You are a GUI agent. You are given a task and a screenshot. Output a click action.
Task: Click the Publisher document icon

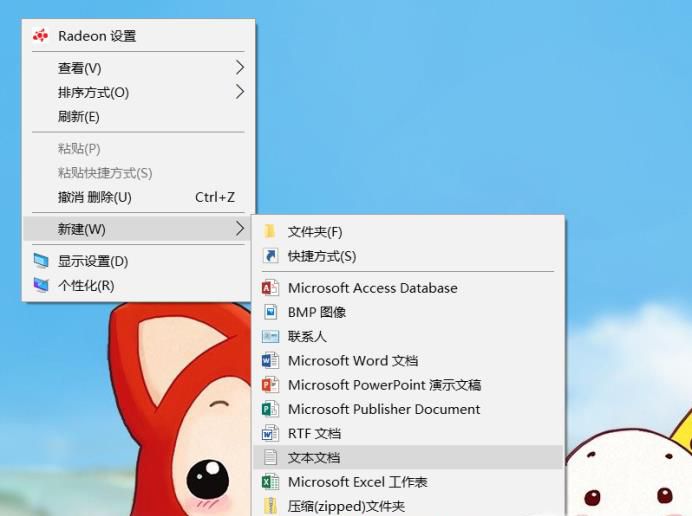coord(270,409)
